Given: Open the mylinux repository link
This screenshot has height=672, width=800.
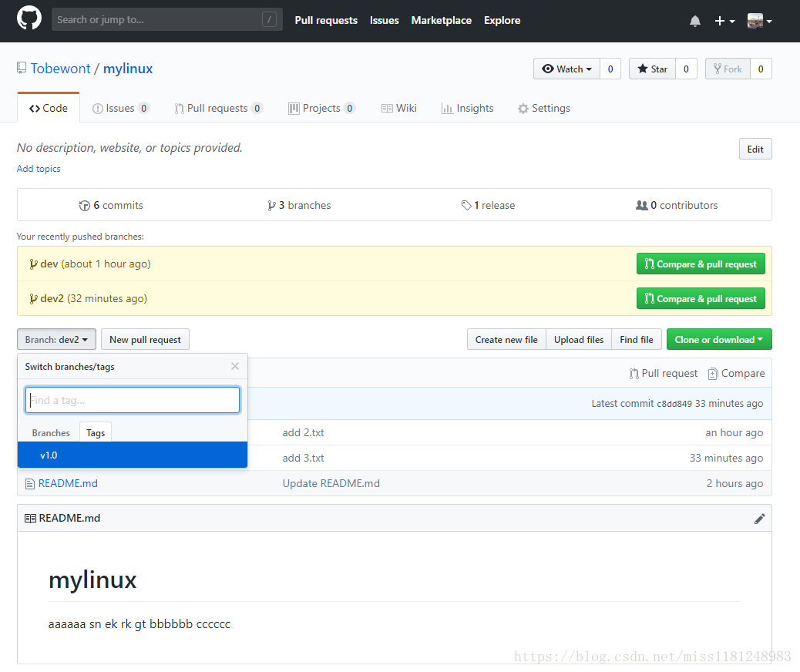Looking at the screenshot, I should coord(127,69).
